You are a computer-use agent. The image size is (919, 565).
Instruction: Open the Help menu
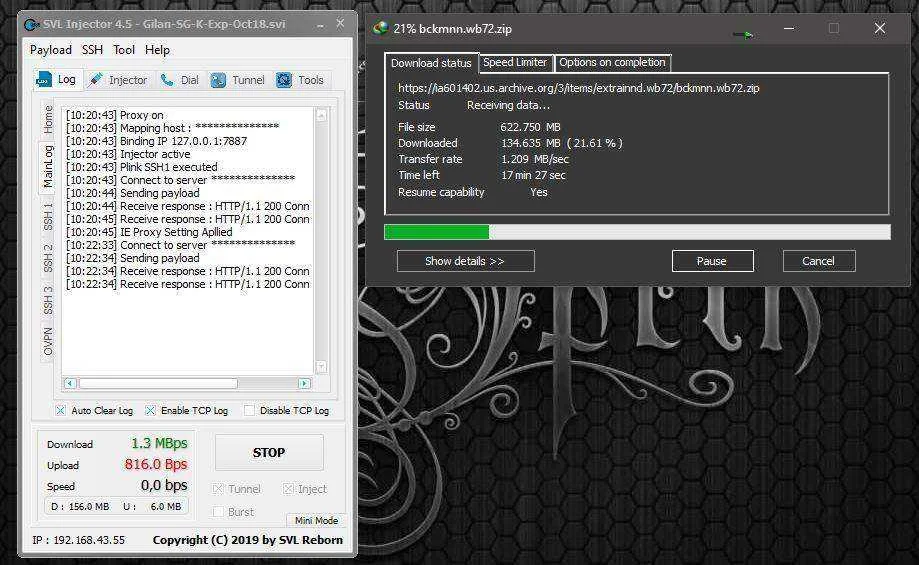pos(157,50)
